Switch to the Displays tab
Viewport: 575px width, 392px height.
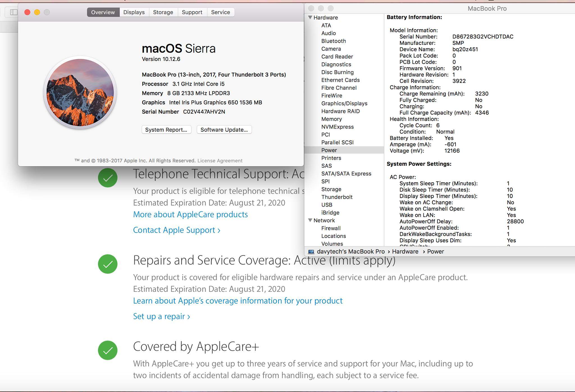134,12
